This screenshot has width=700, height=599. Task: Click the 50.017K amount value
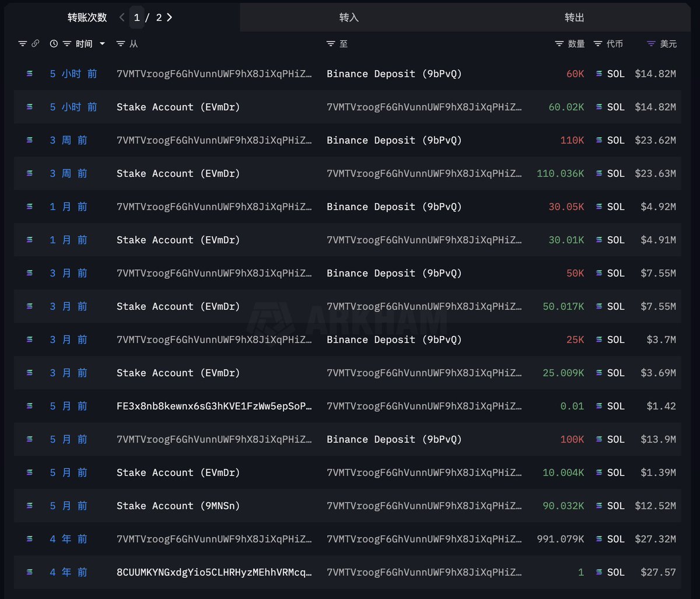coord(563,306)
